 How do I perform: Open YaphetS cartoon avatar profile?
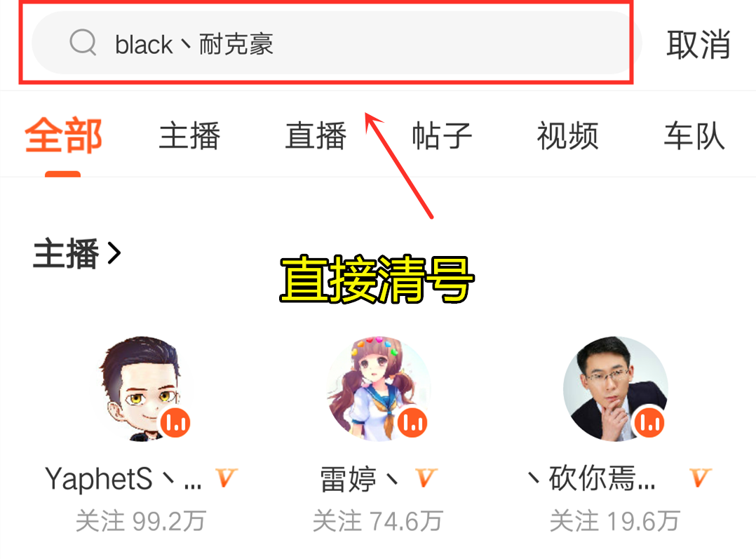pos(141,389)
